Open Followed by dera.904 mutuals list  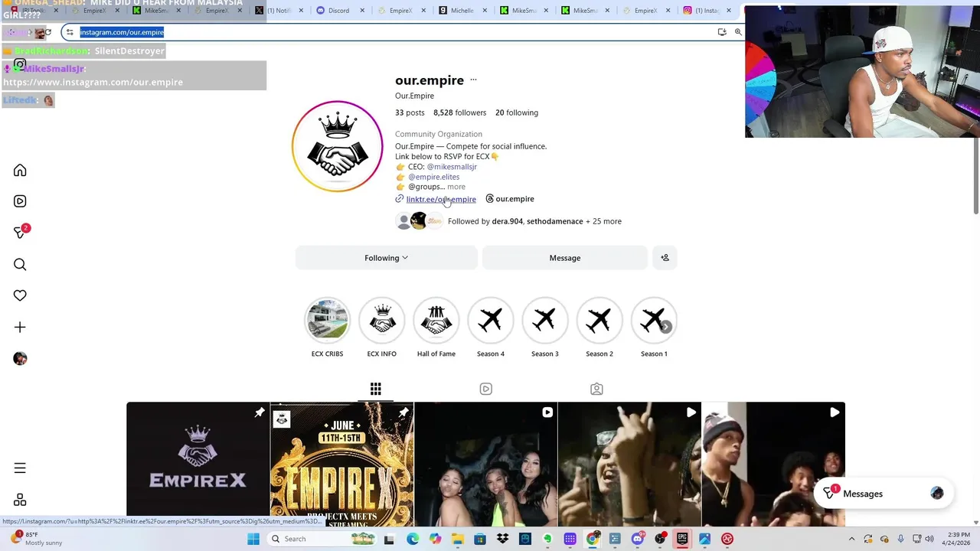click(x=534, y=221)
